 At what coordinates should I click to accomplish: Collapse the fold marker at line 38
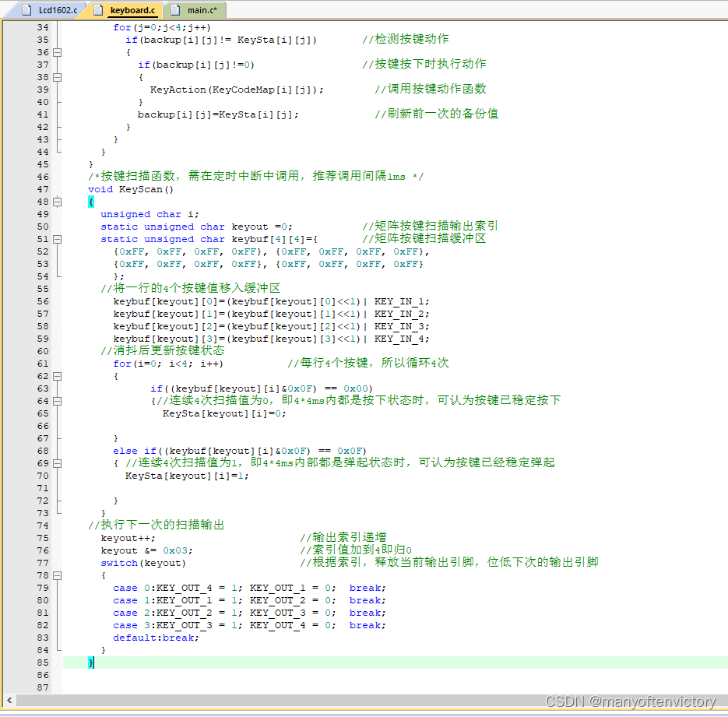[57, 77]
